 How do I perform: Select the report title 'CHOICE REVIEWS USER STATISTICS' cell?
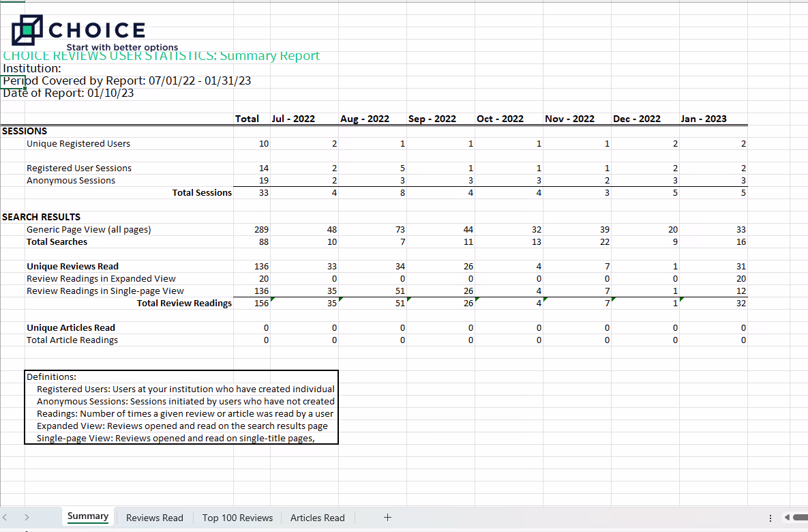click(162, 56)
